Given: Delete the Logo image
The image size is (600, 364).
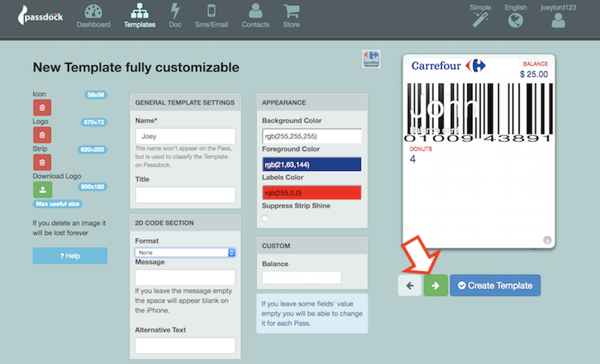Looking at the screenshot, I should tap(42, 136).
